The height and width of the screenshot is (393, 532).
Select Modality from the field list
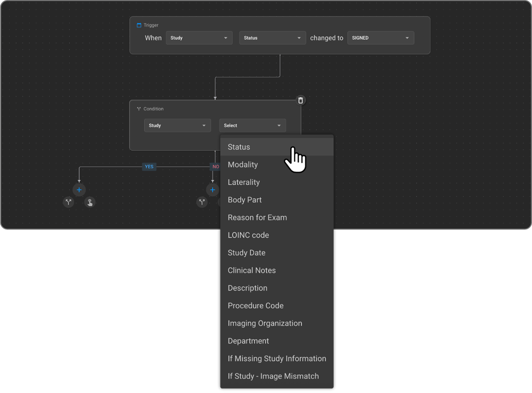pos(243,165)
